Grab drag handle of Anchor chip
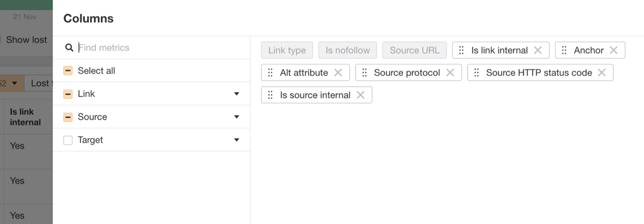 [564, 50]
